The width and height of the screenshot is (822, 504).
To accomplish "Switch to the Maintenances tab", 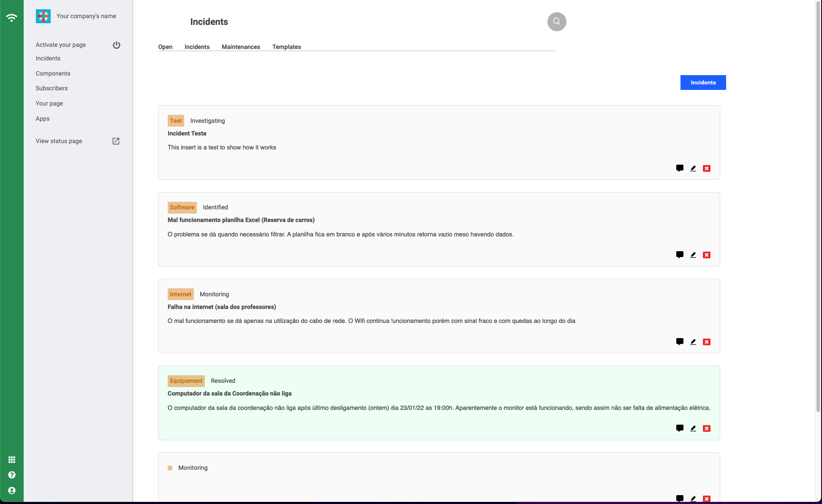I will tap(241, 47).
